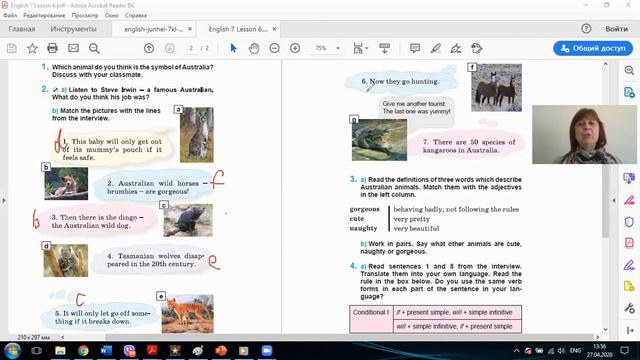Click the Общий доступ share button
This screenshot has height=360, width=640.
593,48
